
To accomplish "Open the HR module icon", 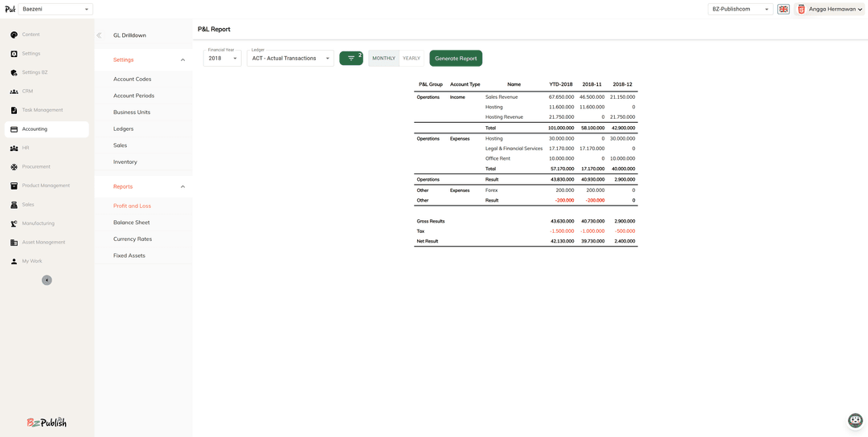I will (14, 148).
